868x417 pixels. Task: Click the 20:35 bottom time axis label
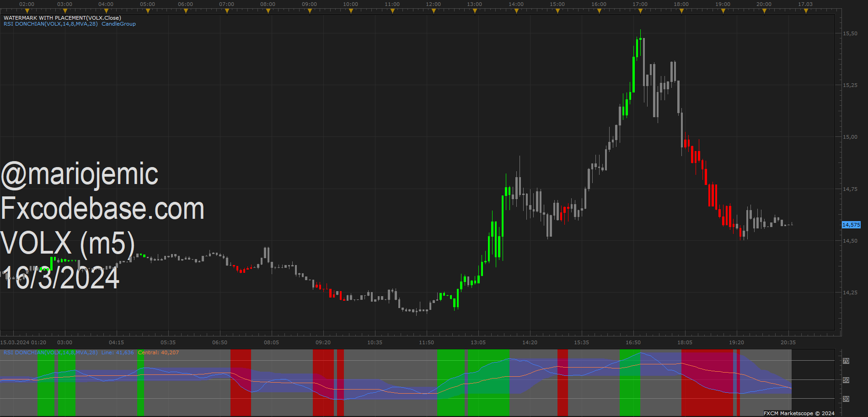[x=788, y=342]
